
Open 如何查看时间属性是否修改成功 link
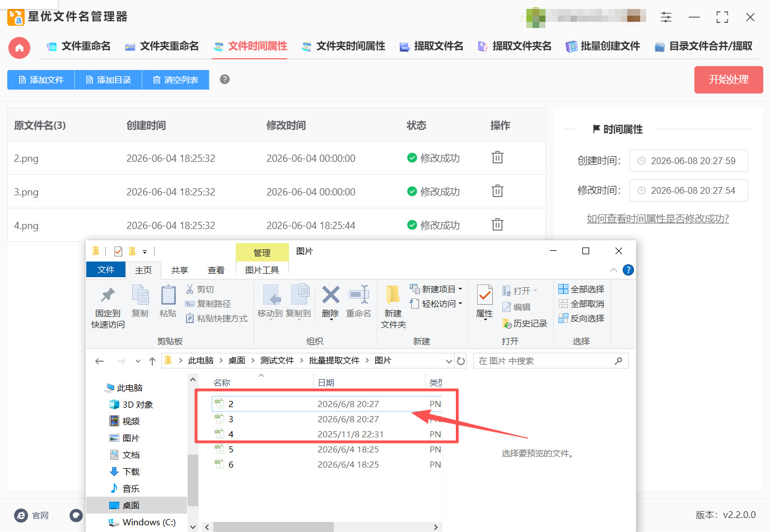click(657, 218)
